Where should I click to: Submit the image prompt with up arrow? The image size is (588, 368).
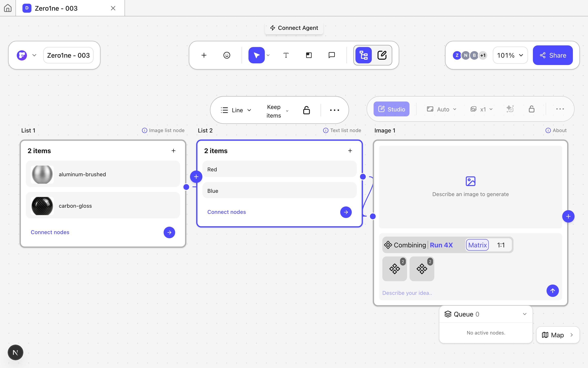click(552, 291)
